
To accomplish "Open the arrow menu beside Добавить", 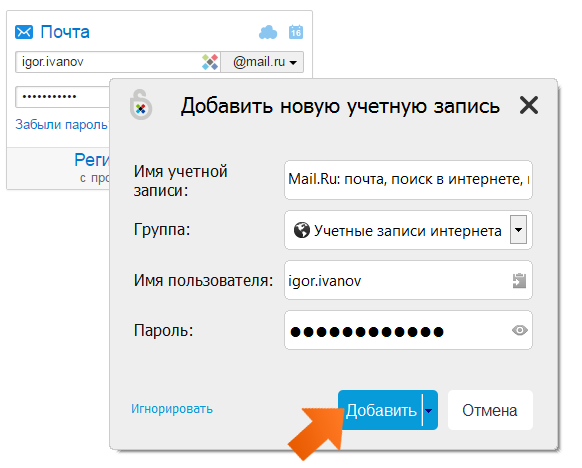I will click(430, 410).
